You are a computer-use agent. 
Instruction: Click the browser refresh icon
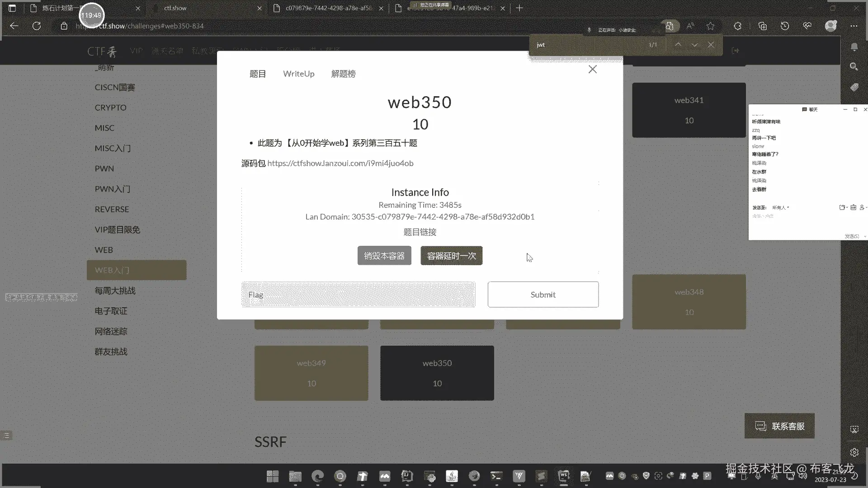(x=37, y=26)
